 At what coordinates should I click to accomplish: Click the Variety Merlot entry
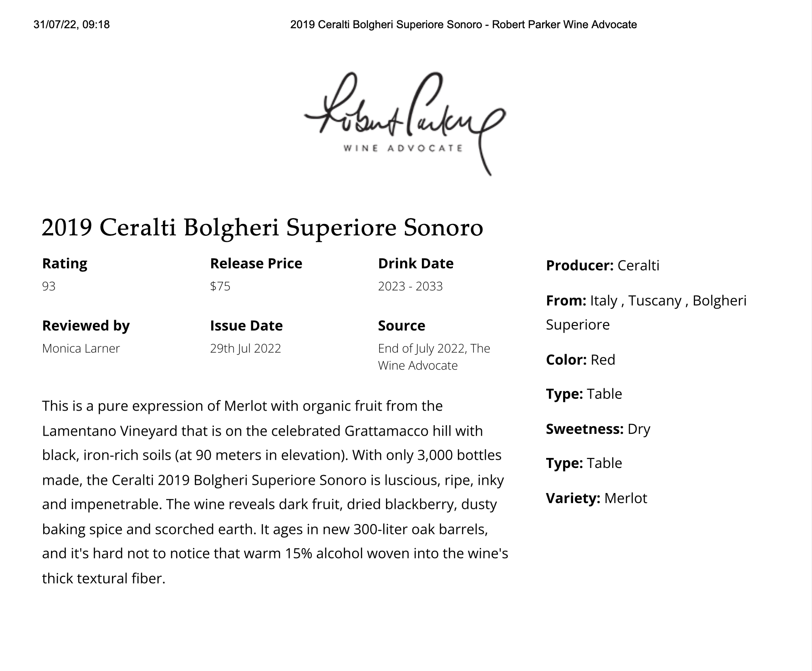596,498
